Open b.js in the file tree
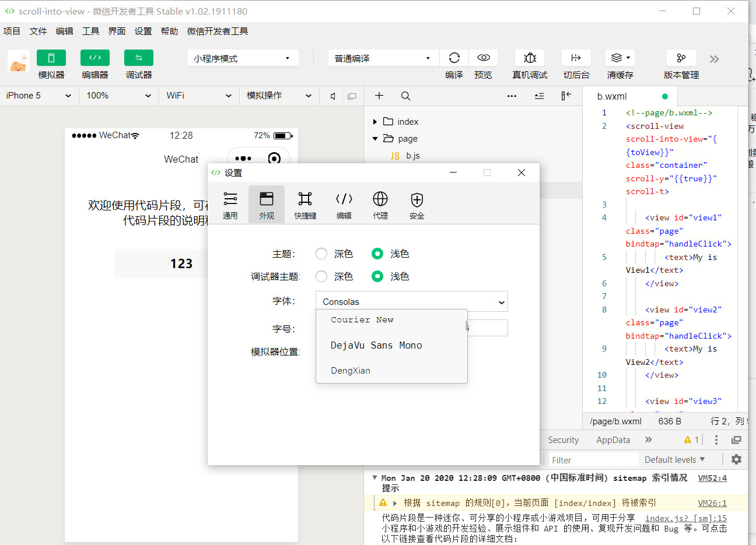Screen dimensions: 756x545 pyautogui.click(x=413, y=156)
